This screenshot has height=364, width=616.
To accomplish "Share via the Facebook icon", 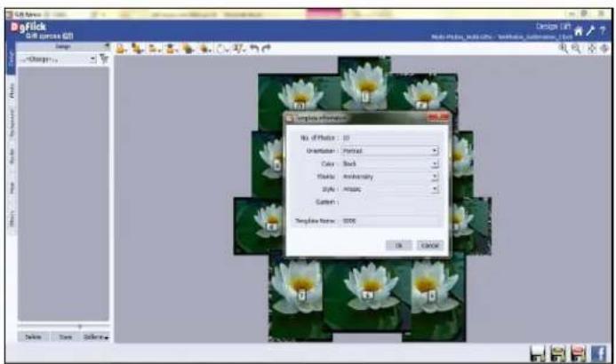I will pyautogui.click(x=598, y=353).
